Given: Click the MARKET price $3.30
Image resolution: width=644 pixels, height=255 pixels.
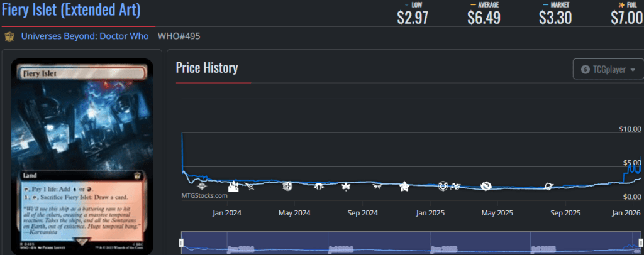Looking at the screenshot, I should click(x=555, y=17).
